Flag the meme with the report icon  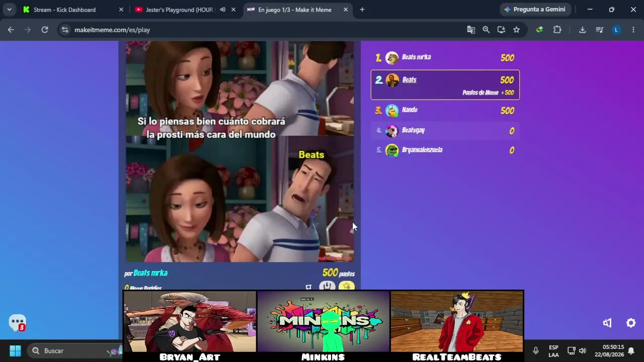tap(308, 287)
